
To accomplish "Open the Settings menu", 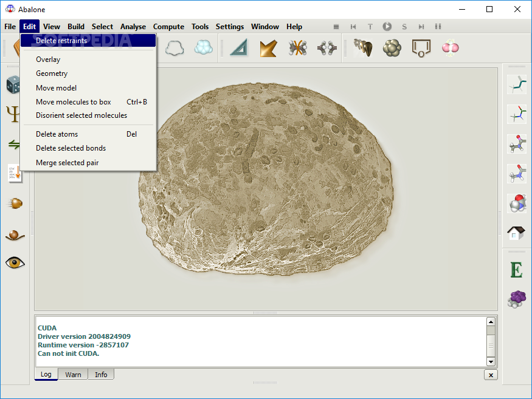I will [x=230, y=27].
